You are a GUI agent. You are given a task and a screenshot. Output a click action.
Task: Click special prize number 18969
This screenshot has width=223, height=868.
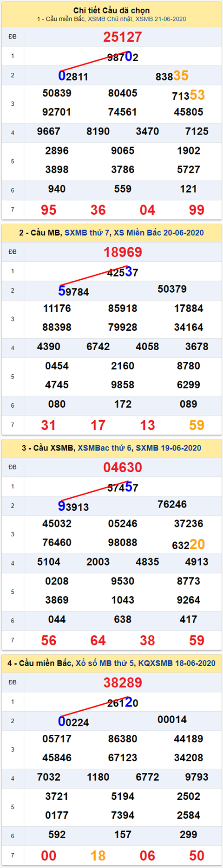pyautogui.click(x=123, y=252)
